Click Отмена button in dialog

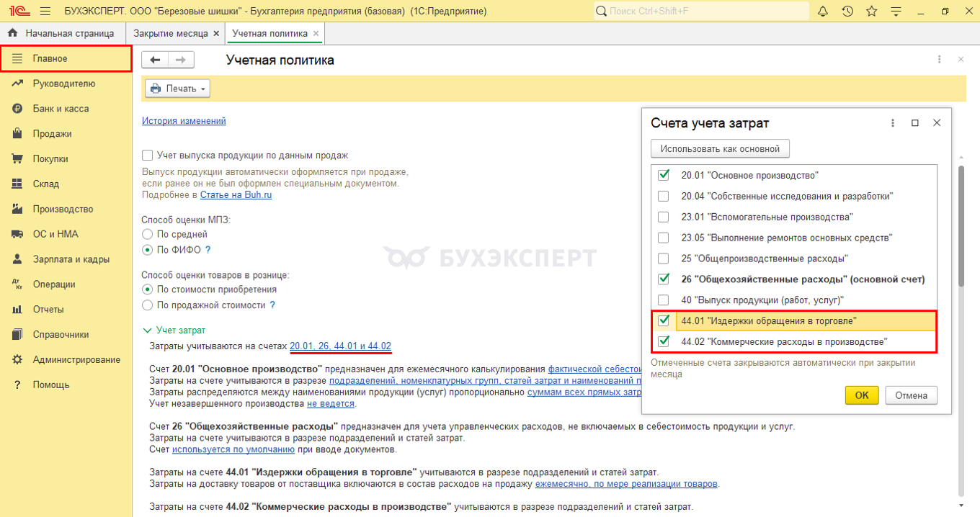(x=912, y=395)
